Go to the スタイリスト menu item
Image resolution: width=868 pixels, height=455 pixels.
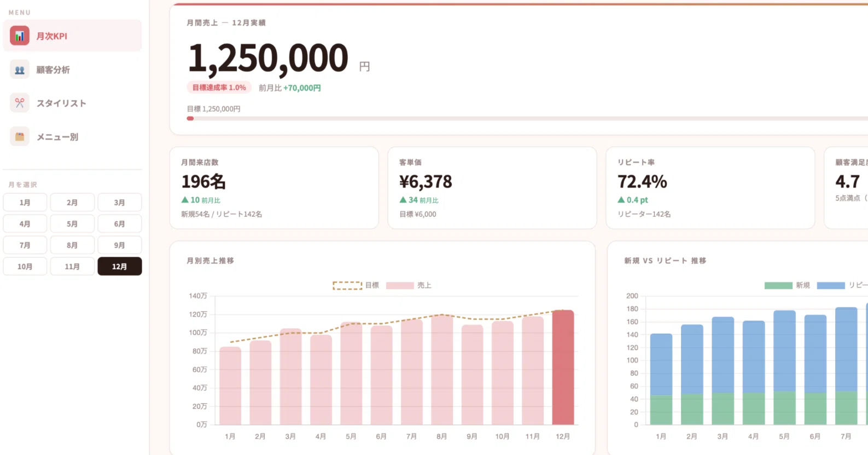(72, 103)
